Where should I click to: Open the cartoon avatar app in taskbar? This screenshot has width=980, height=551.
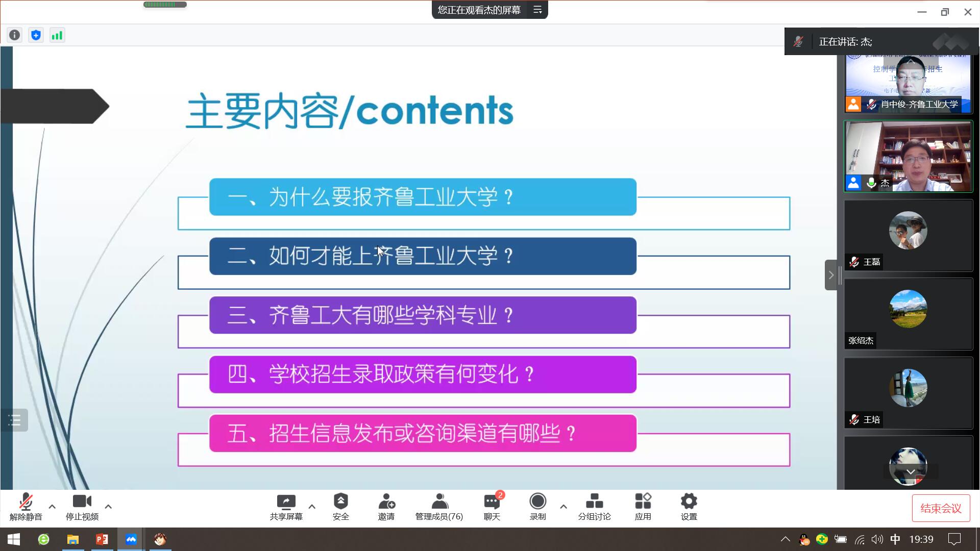pos(160,539)
